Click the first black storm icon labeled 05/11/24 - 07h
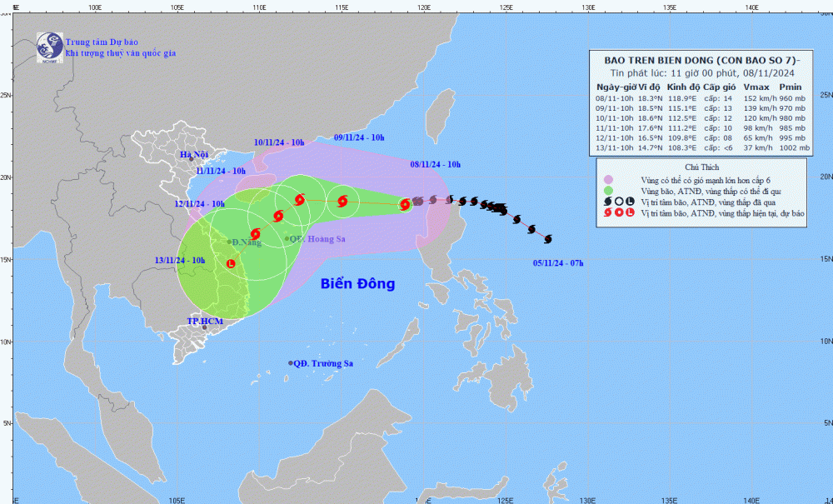The image size is (833, 504). pos(548,239)
